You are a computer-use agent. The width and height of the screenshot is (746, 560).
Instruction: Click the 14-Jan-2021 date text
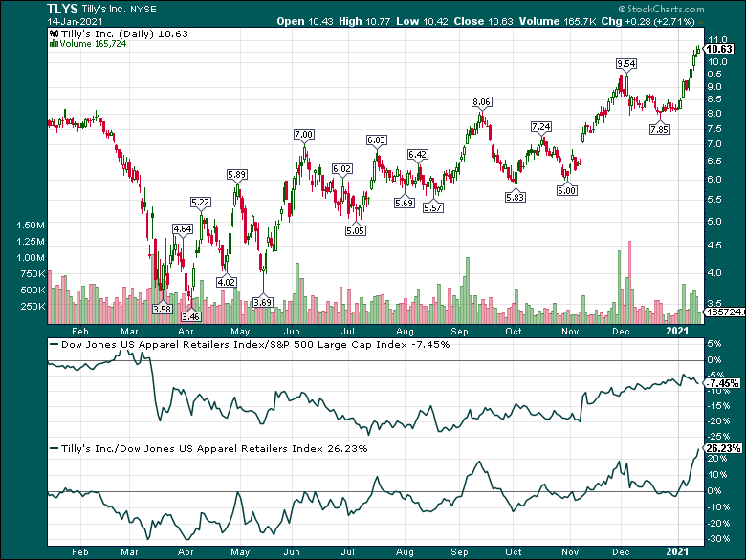pyautogui.click(x=75, y=21)
